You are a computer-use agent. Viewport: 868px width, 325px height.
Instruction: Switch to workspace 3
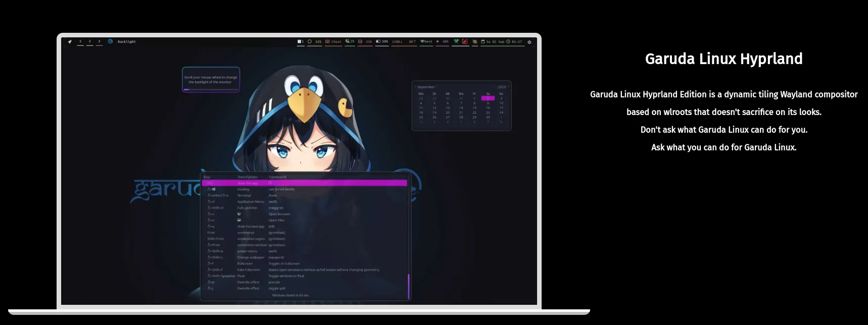click(99, 42)
